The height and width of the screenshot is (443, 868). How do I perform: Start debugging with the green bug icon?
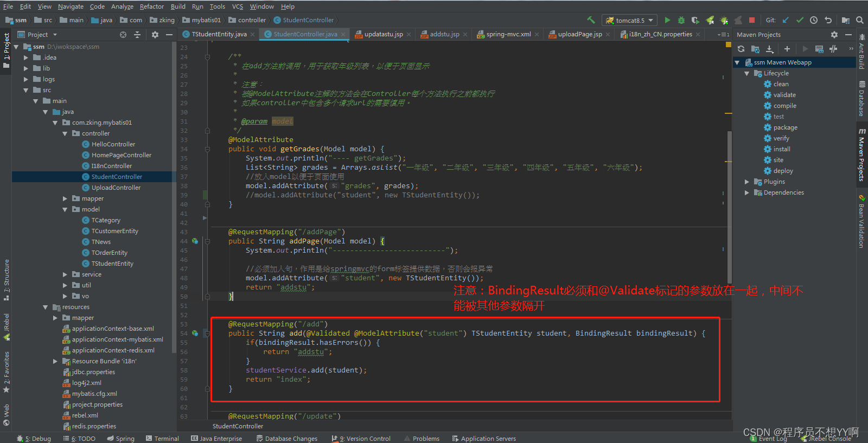[681, 20]
